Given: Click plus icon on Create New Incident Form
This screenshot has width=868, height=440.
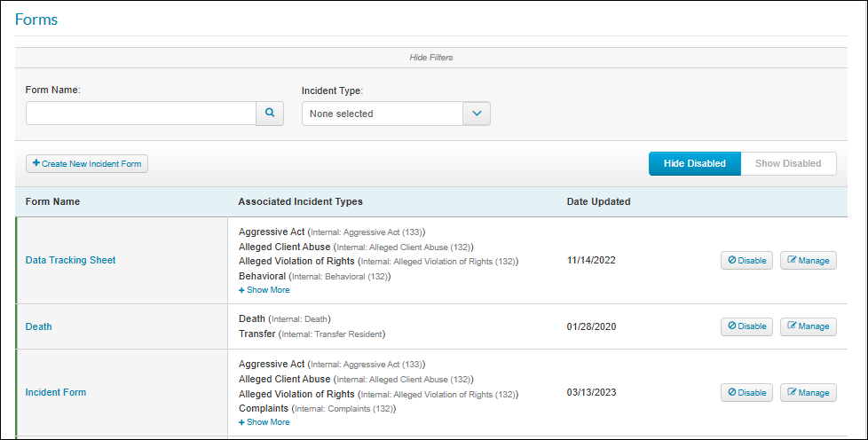Looking at the screenshot, I should pos(36,163).
